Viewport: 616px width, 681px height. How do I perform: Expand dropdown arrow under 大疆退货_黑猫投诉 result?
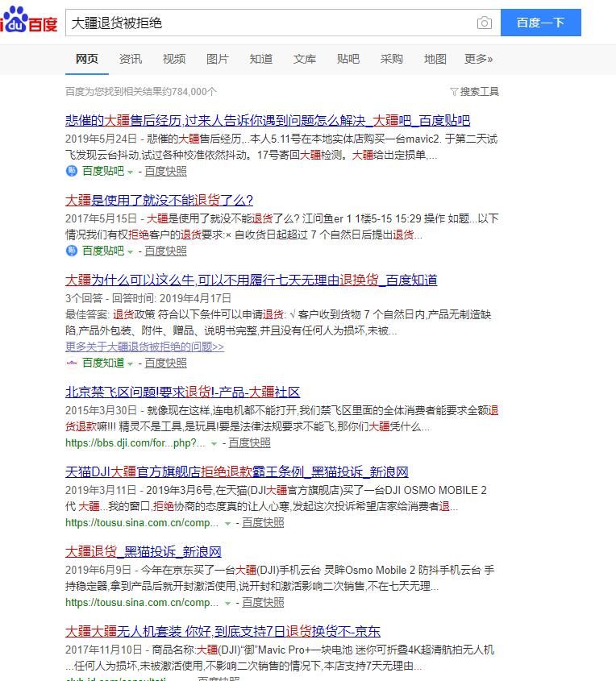227,604
